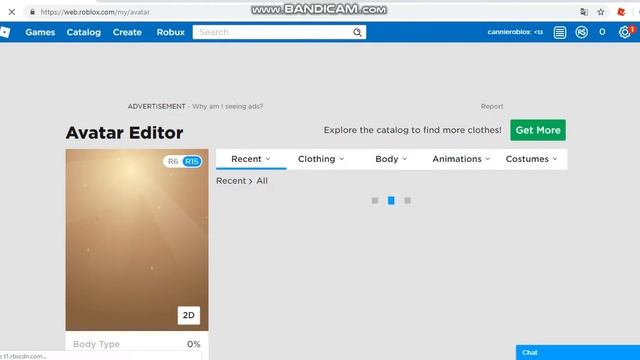
Task: Click the All breadcrumb text
Action: pyautogui.click(x=262, y=181)
